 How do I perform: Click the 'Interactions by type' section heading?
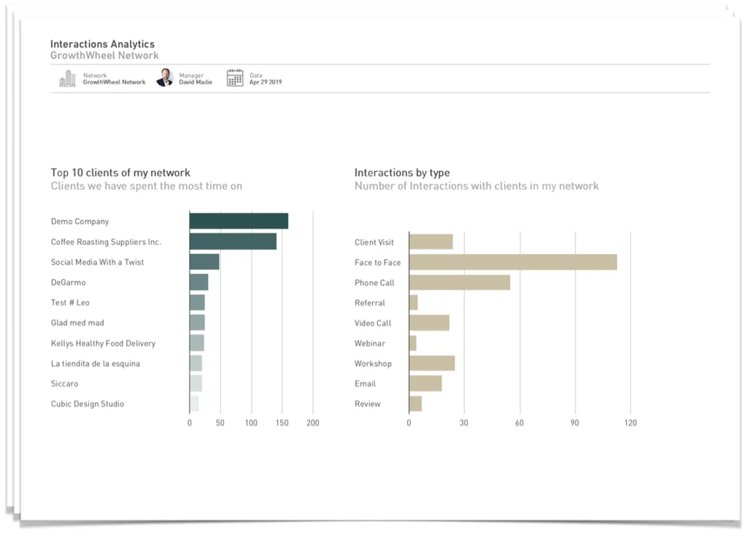402,172
